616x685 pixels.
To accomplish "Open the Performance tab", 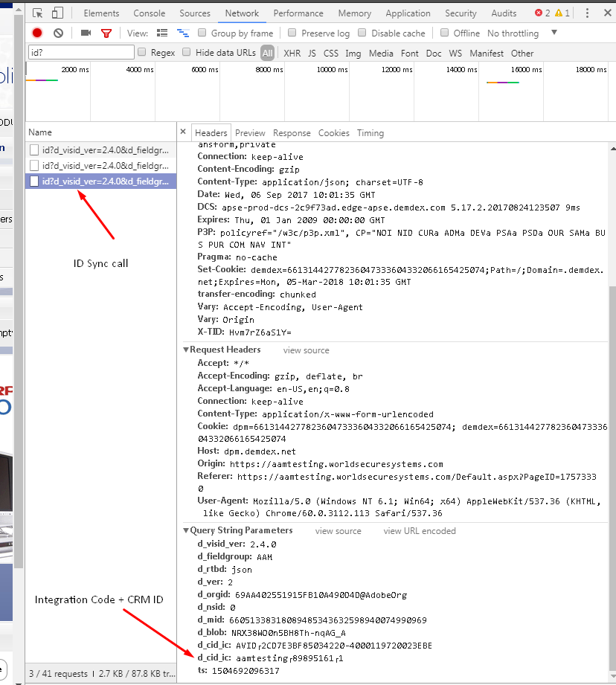I will [298, 13].
